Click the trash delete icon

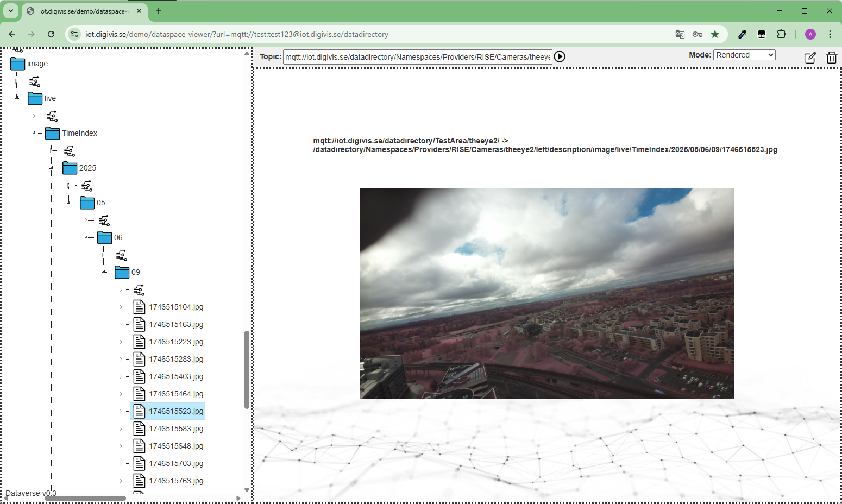(x=831, y=58)
